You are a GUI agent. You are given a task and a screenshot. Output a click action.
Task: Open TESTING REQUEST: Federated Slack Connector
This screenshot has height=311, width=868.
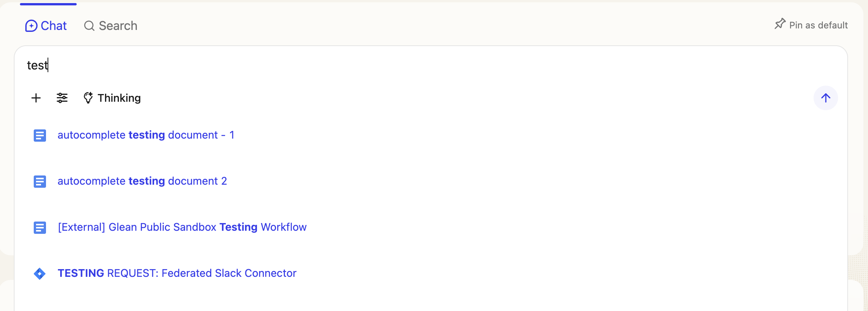(x=177, y=273)
